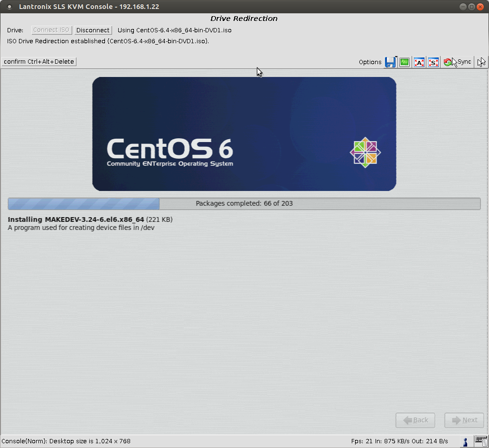Screen dimensions: 489x448
Task: Click the grayed-out Connect ISO button
Action: coord(52,30)
